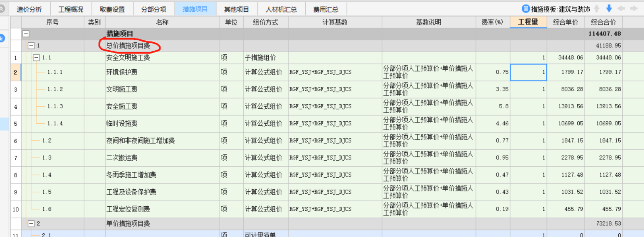Select row header number 5
The height and width of the screenshot is (237, 644).
(x=15, y=124)
